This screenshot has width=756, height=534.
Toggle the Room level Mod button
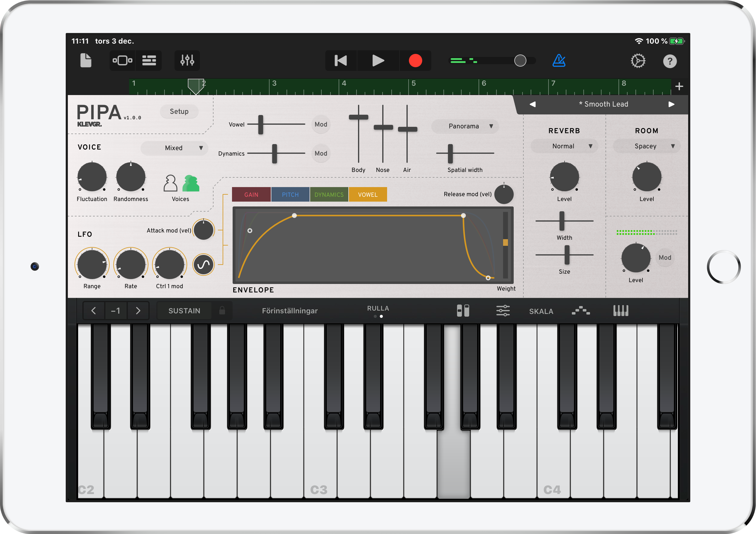click(665, 258)
